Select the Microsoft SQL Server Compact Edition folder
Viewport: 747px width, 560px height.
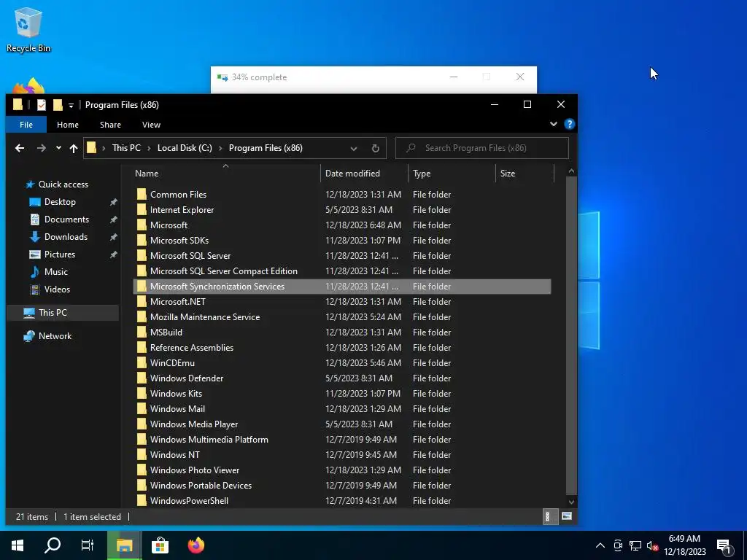tap(223, 271)
